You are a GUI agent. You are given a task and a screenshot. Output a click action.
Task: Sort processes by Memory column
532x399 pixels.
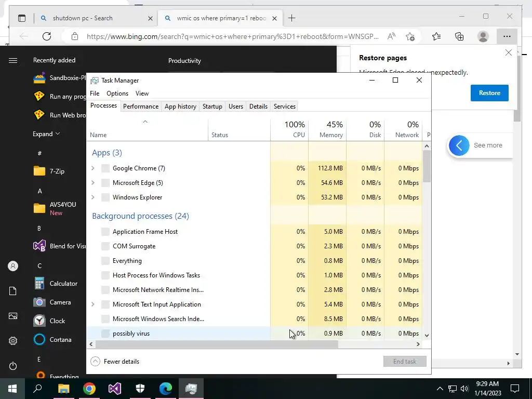327,129
